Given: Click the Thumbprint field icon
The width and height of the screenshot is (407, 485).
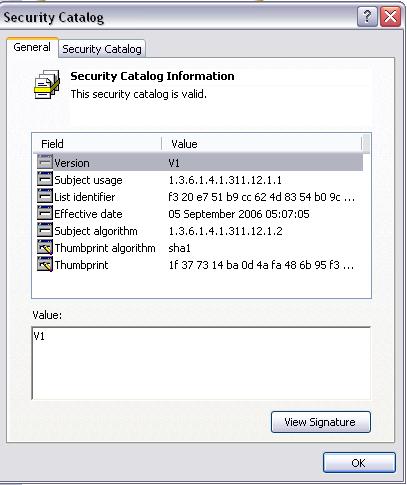Looking at the screenshot, I should click(45, 264).
